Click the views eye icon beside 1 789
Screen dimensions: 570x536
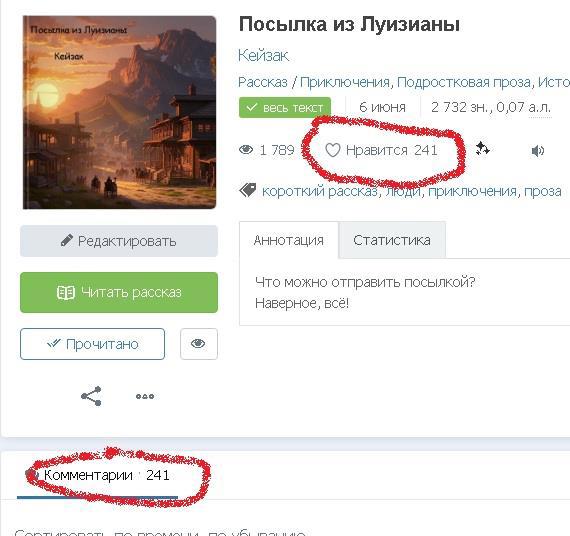[x=246, y=149]
